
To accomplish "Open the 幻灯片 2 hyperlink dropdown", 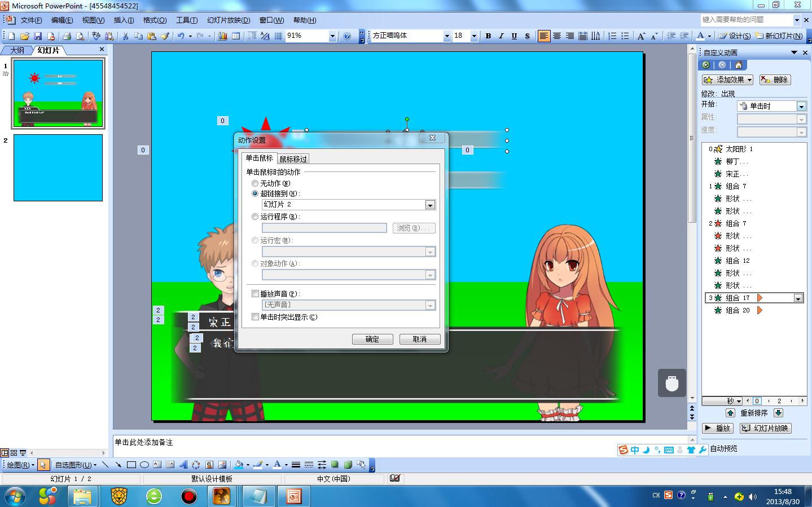I will click(430, 205).
